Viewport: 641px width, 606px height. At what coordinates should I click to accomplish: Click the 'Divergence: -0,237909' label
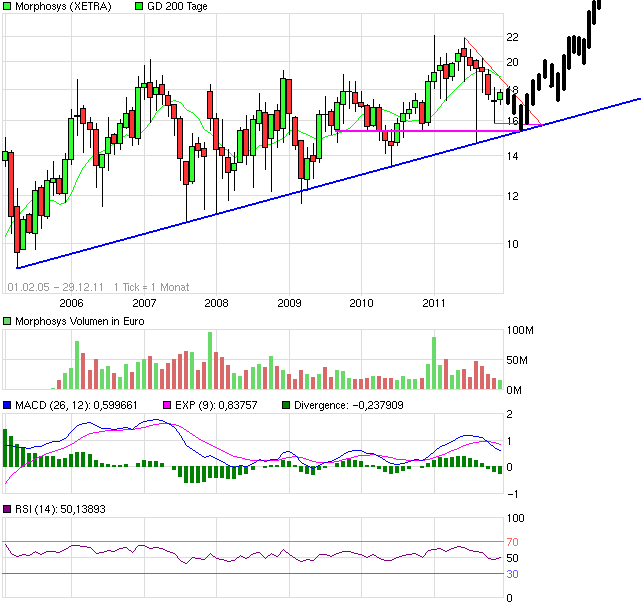[x=349, y=405]
